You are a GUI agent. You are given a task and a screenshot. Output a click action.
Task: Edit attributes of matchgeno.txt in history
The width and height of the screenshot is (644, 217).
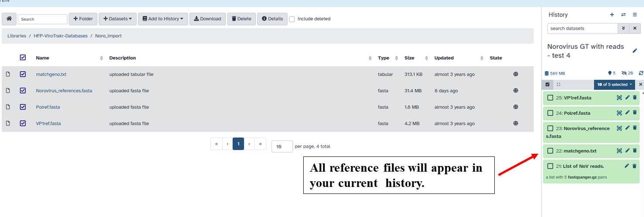tap(627, 151)
